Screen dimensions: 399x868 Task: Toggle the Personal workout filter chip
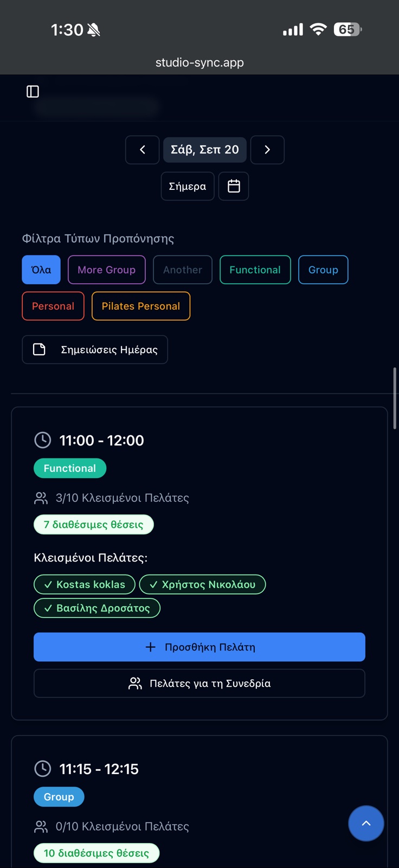coord(53,306)
